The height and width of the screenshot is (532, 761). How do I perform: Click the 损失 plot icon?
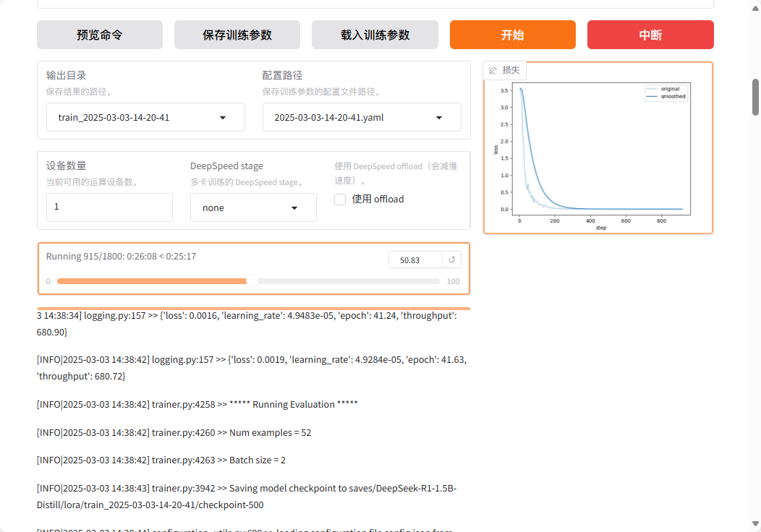point(493,70)
